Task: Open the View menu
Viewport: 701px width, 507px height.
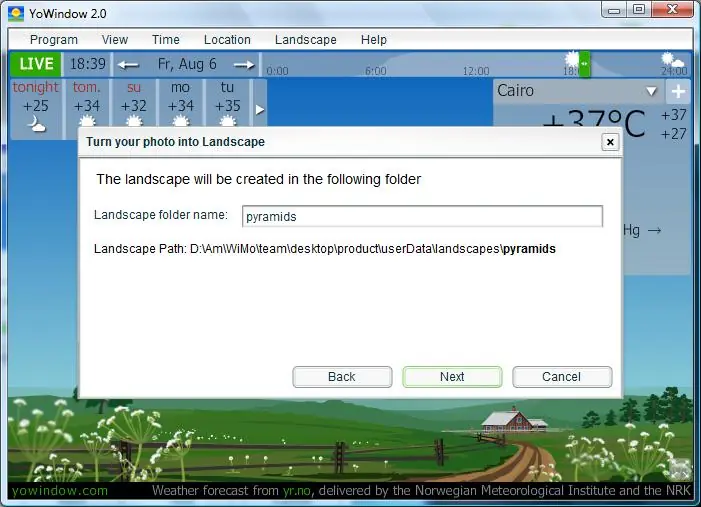Action: coord(114,40)
